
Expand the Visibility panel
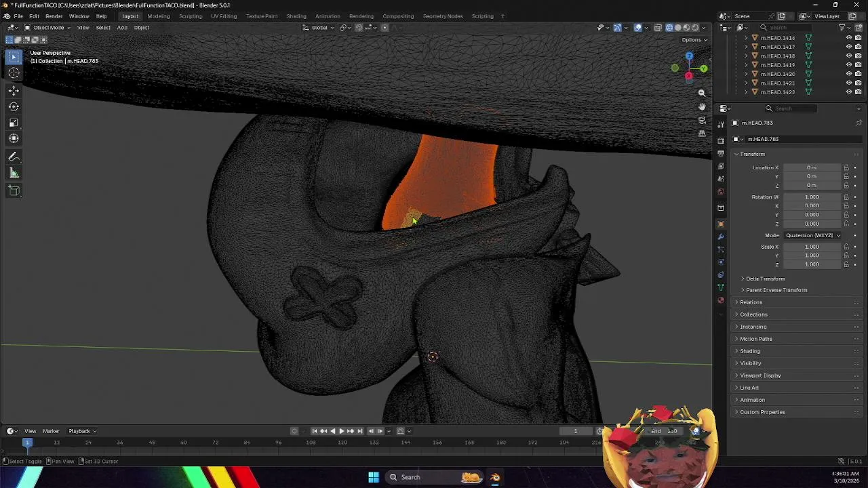[x=751, y=363]
